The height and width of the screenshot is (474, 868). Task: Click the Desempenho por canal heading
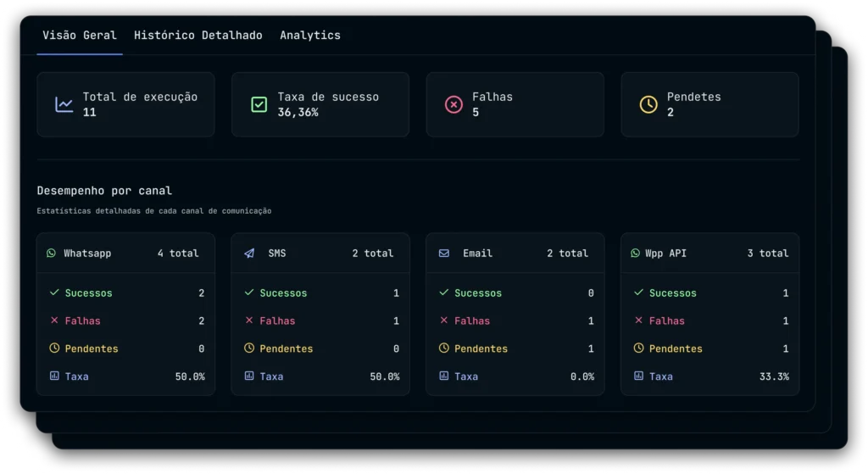point(104,191)
